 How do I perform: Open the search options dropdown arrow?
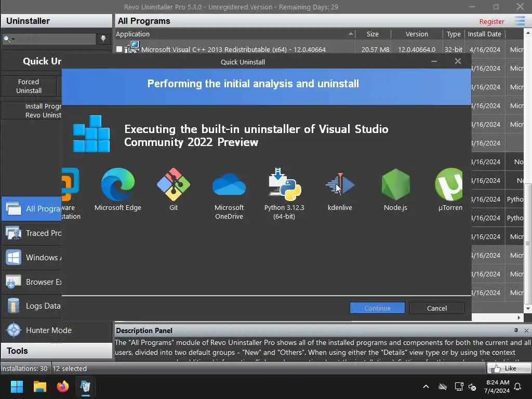click(x=13, y=39)
